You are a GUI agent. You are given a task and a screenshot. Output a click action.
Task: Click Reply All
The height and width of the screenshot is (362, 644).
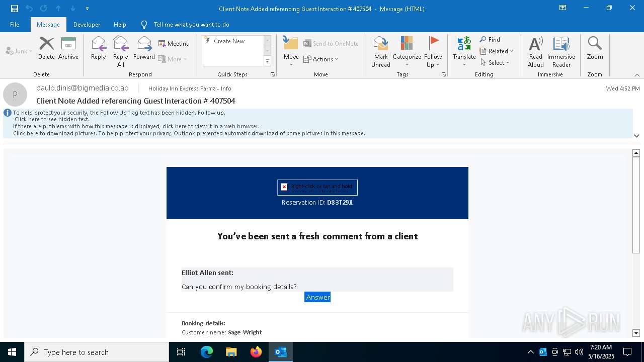(121, 51)
